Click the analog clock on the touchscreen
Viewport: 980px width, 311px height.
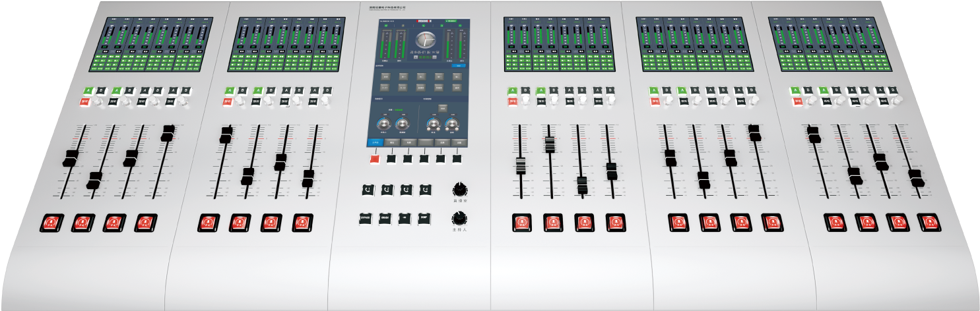point(425,39)
